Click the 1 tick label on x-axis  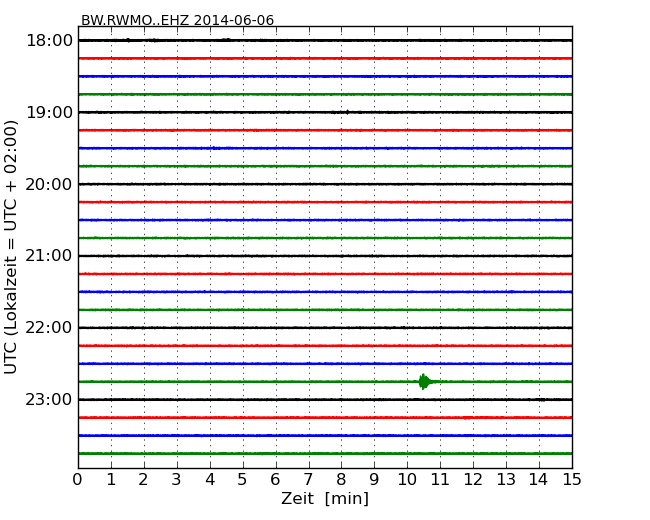tap(111, 480)
